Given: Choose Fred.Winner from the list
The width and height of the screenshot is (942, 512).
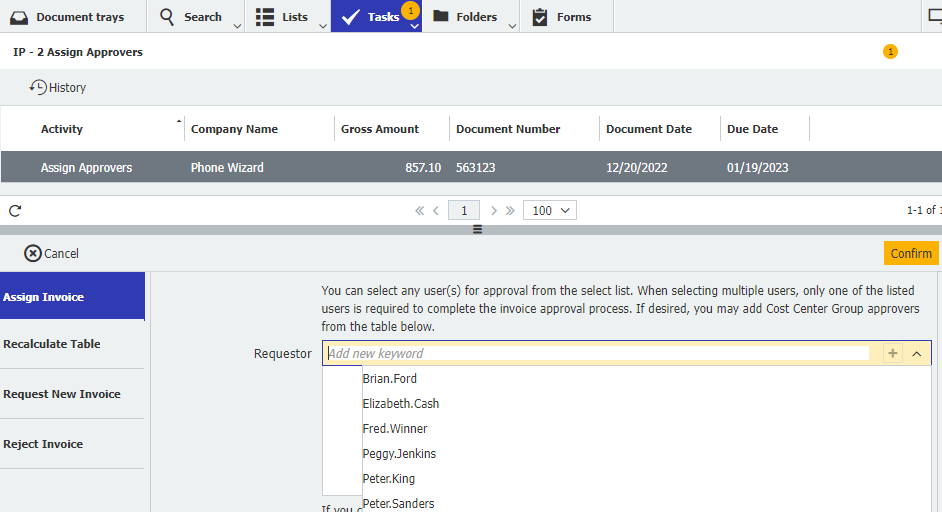Looking at the screenshot, I should pyautogui.click(x=395, y=428).
